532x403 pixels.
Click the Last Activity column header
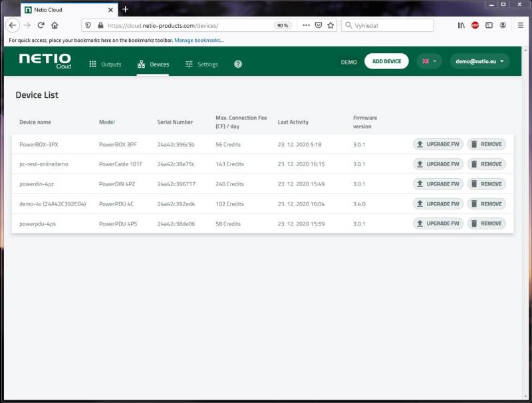click(293, 122)
